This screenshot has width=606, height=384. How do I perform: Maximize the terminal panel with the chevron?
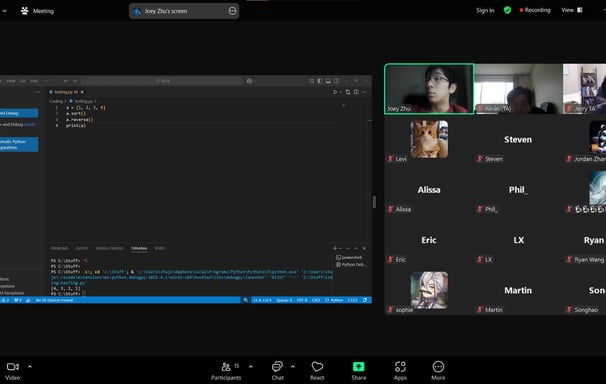[356, 248]
